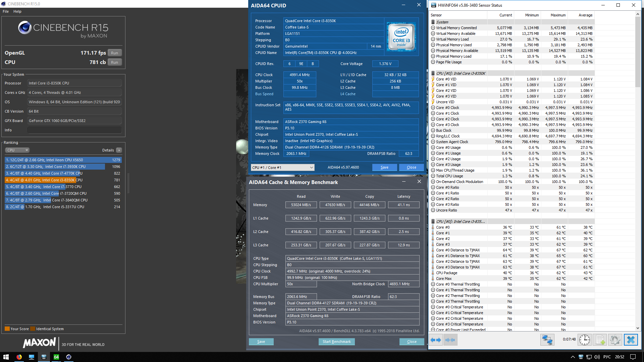Open the File menu in Cinebench
This screenshot has width=644, height=362.
tap(6, 11)
